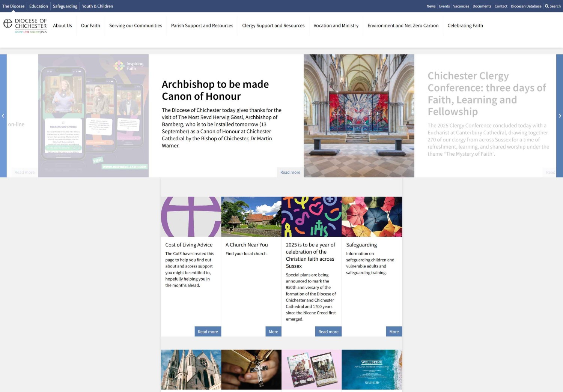This screenshot has width=563, height=392.
Task: Click the A Church Near You photo
Action: pyautogui.click(x=251, y=216)
